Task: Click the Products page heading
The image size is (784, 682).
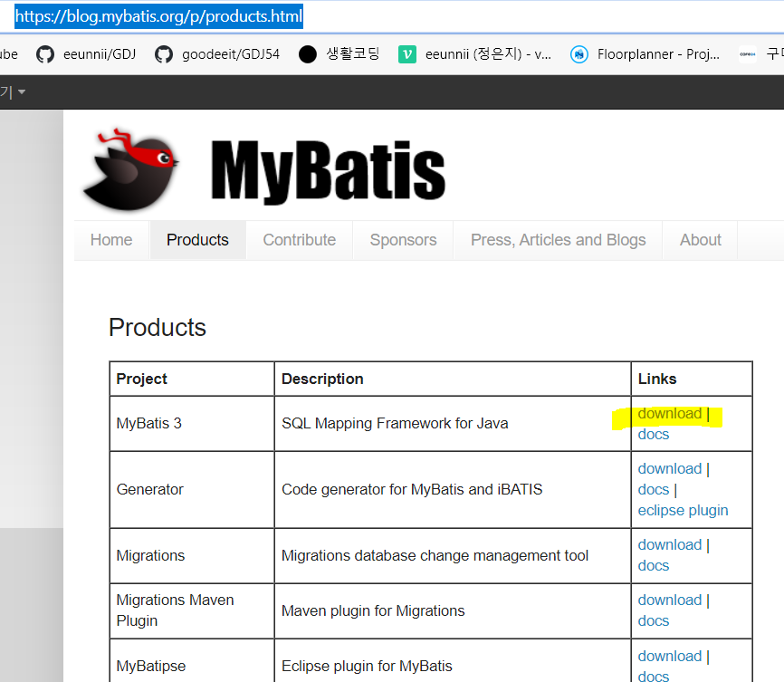Action: pyautogui.click(x=157, y=328)
